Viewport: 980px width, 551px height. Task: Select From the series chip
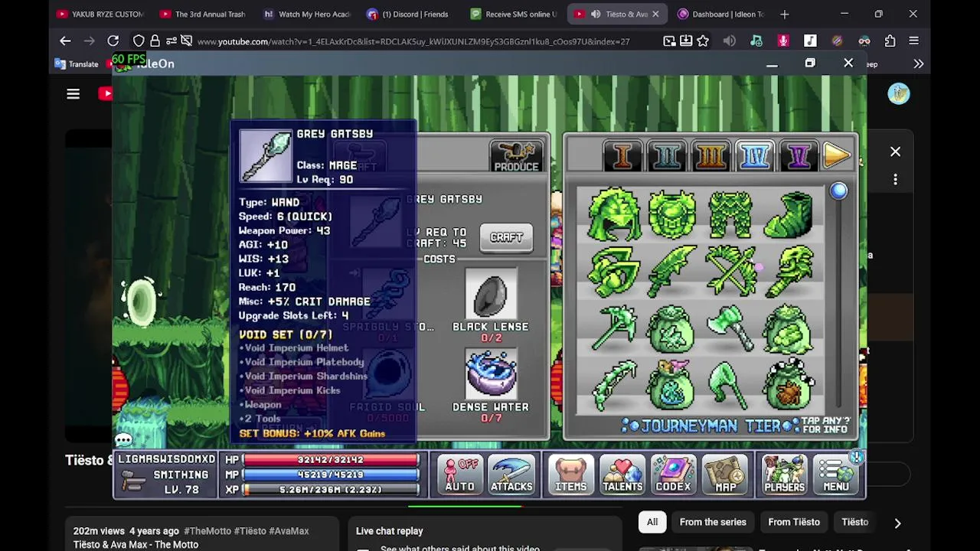pyautogui.click(x=713, y=522)
